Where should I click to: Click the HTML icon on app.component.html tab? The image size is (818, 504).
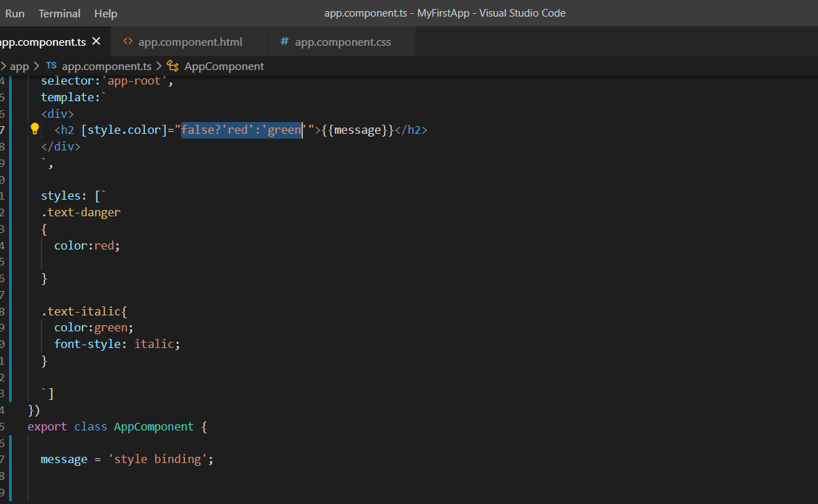pyautogui.click(x=128, y=41)
